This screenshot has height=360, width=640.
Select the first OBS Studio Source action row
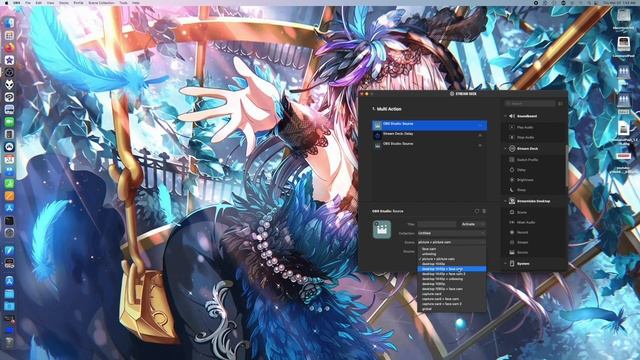tap(429, 125)
